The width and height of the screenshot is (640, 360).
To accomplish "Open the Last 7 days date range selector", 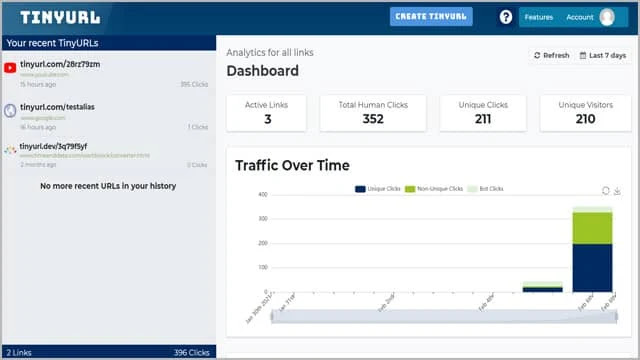I will pos(603,55).
